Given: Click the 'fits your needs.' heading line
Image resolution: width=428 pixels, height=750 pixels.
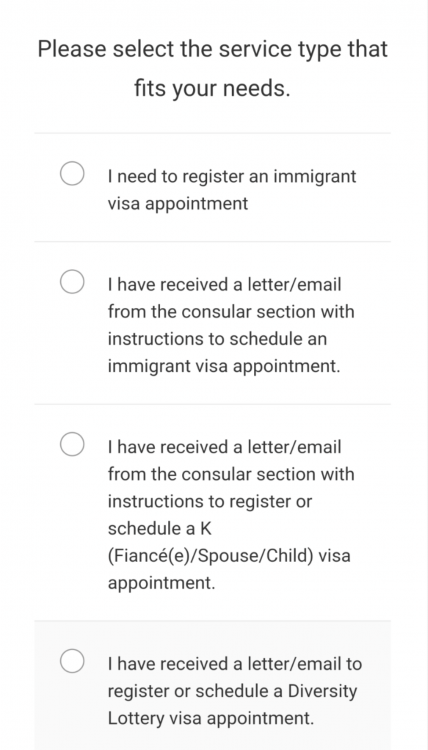Looking at the screenshot, I should point(212,88).
